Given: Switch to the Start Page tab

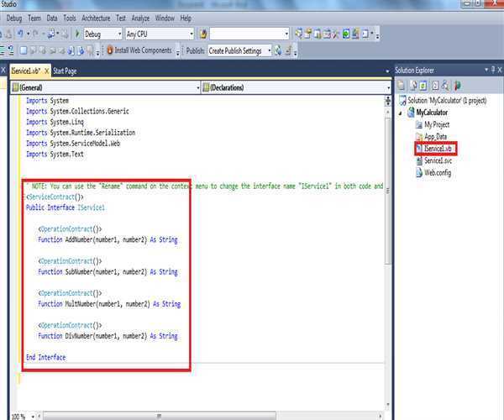Looking at the screenshot, I should [x=65, y=71].
